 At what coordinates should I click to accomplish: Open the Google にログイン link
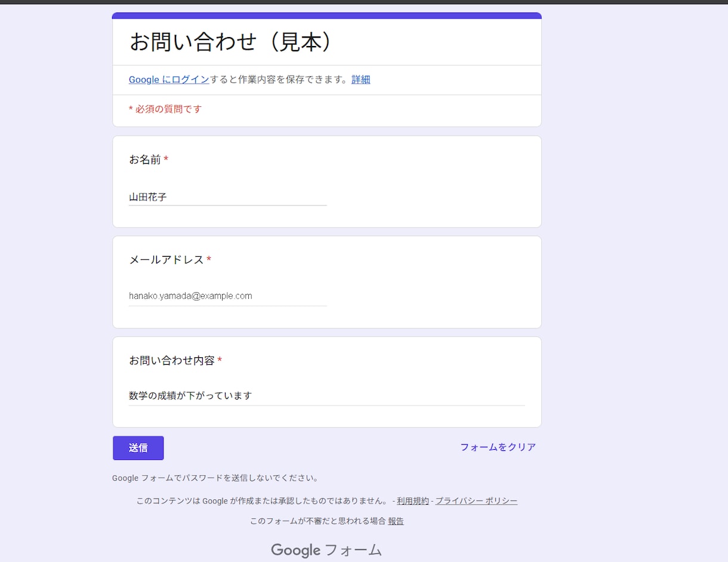(x=169, y=79)
